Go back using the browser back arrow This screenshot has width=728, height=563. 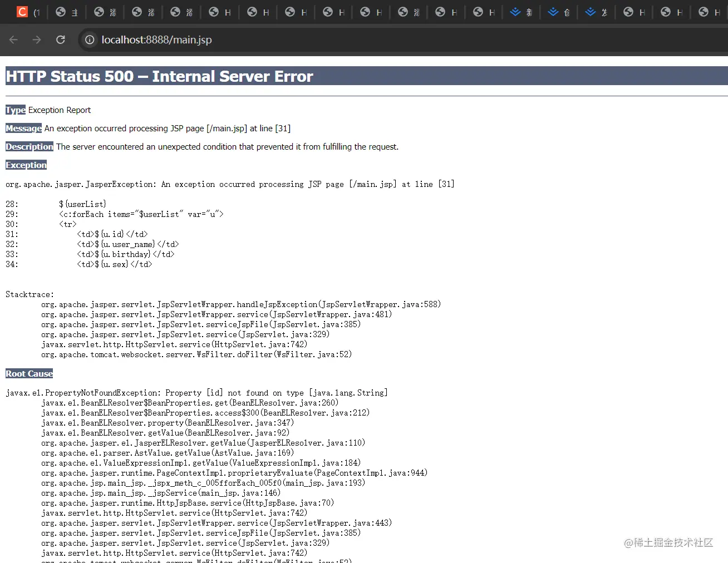pyautogui.click(x=14, y=39)
